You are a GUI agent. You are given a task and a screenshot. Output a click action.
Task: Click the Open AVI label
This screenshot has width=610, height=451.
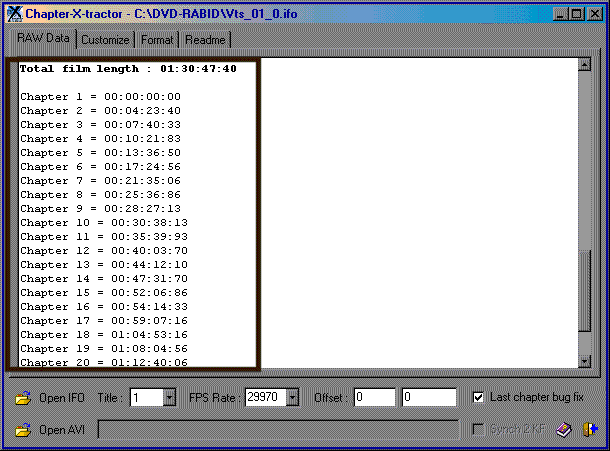pos(62,430)
